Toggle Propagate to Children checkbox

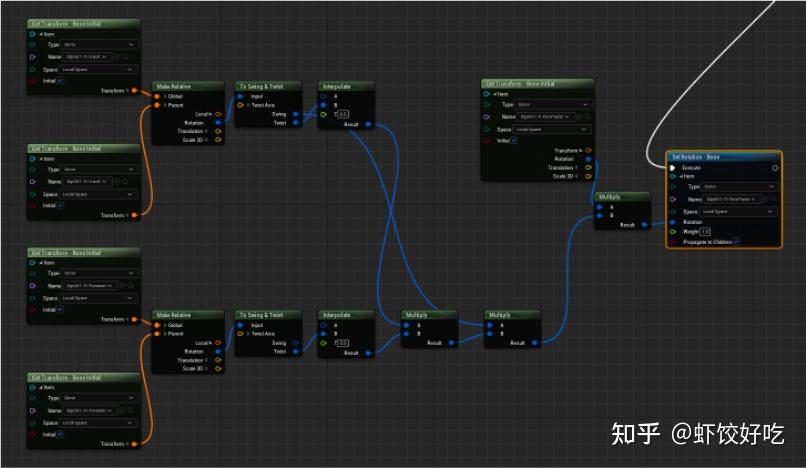pyautogui.click(x=736, y=241)
